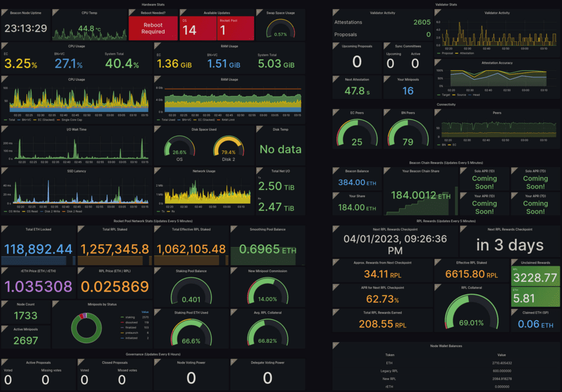
Task: Open the Total Net I/O panel info corner
Action: click(259, 170)
